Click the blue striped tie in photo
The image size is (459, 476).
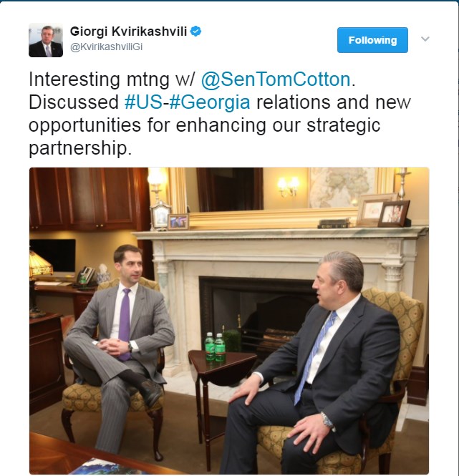point(314,356)
